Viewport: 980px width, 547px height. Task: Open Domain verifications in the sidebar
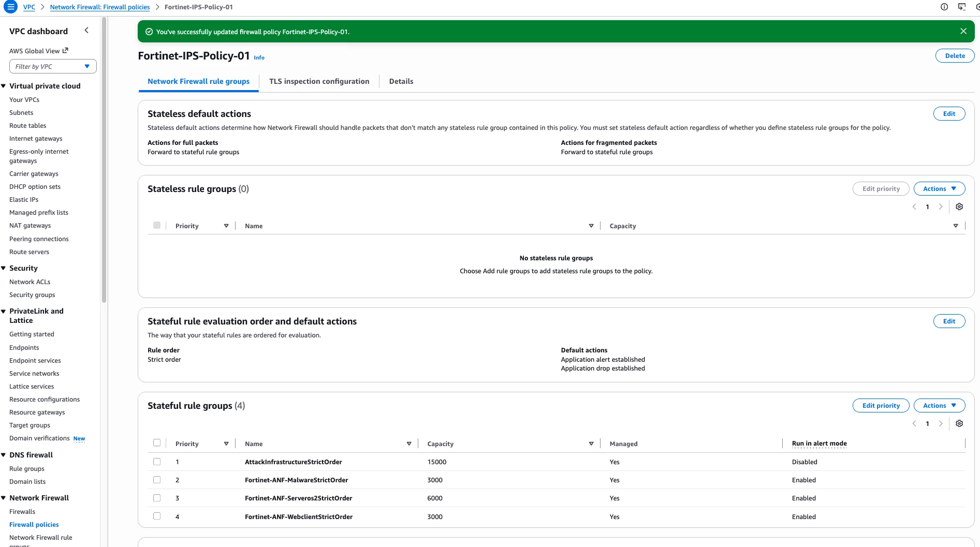coord(39,438)
